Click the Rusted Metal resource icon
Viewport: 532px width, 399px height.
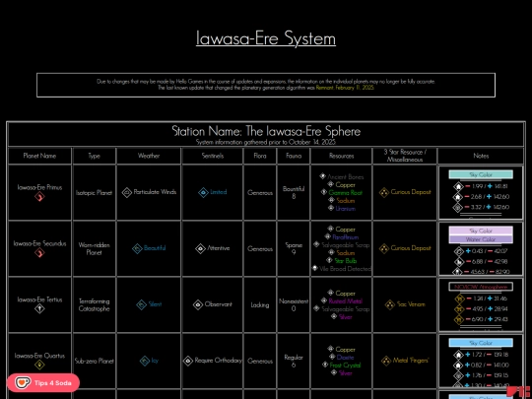[324, 300]
